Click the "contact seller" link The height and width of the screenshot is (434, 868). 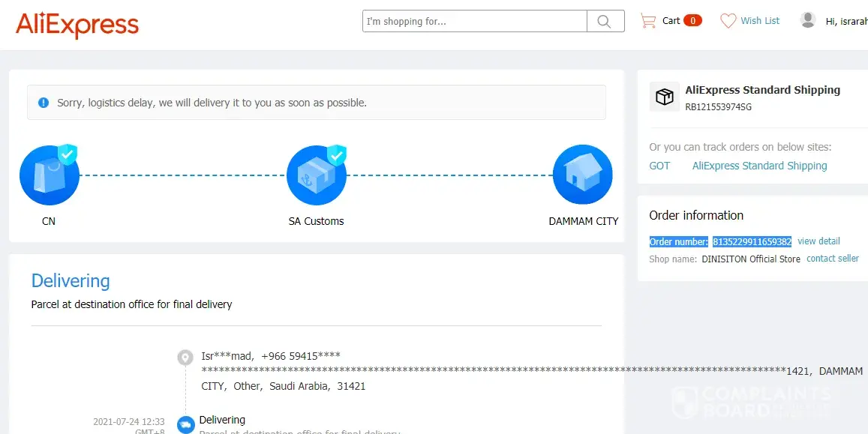click(833, 258)
